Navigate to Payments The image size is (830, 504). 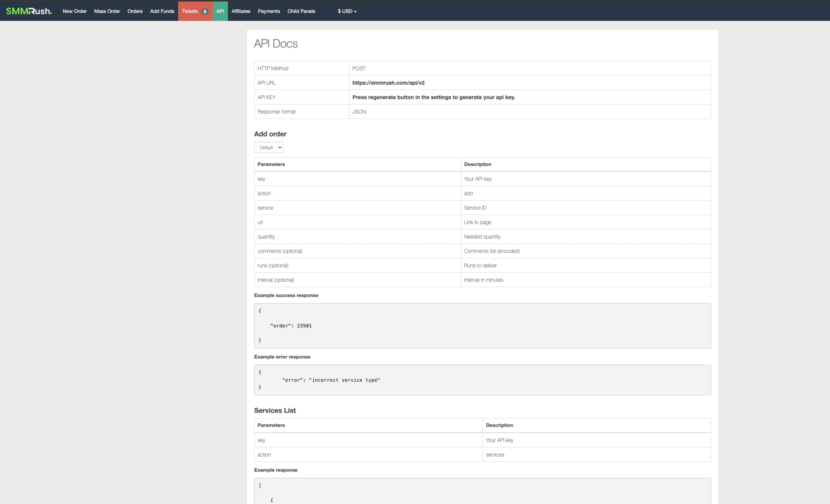tap(269, 11)
